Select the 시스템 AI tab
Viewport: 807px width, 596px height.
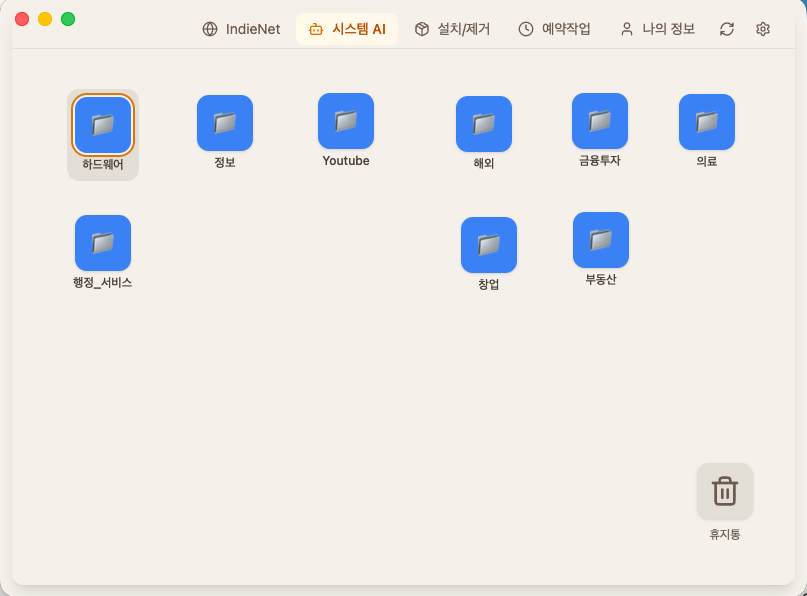point(347,29)
